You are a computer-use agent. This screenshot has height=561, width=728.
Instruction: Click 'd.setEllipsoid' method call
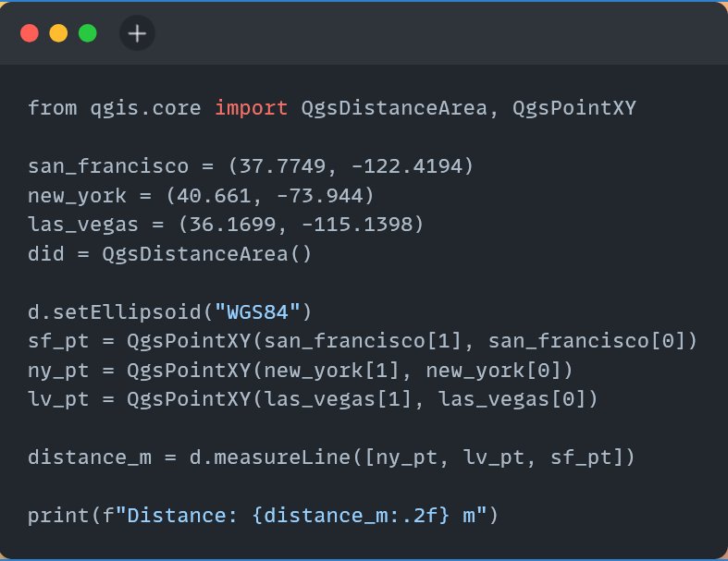click(x=115, y=311)
